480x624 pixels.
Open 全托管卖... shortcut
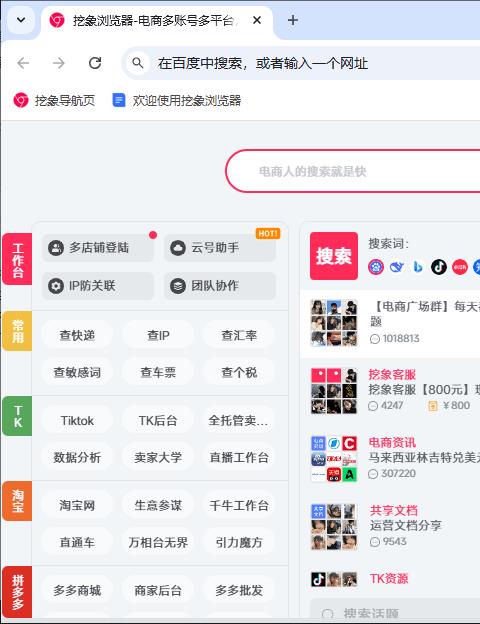pyautogui.click(x=239, y=420)
